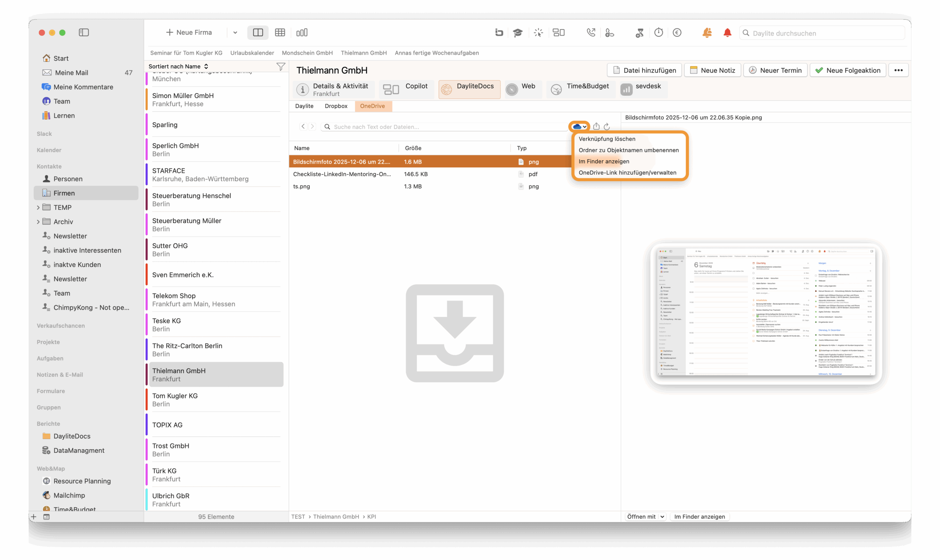Click the share icon beside the cloud button

pos(596,126)
